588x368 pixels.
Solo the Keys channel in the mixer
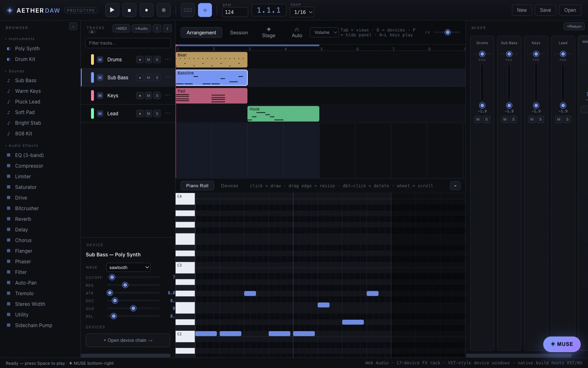click(540, 119)
